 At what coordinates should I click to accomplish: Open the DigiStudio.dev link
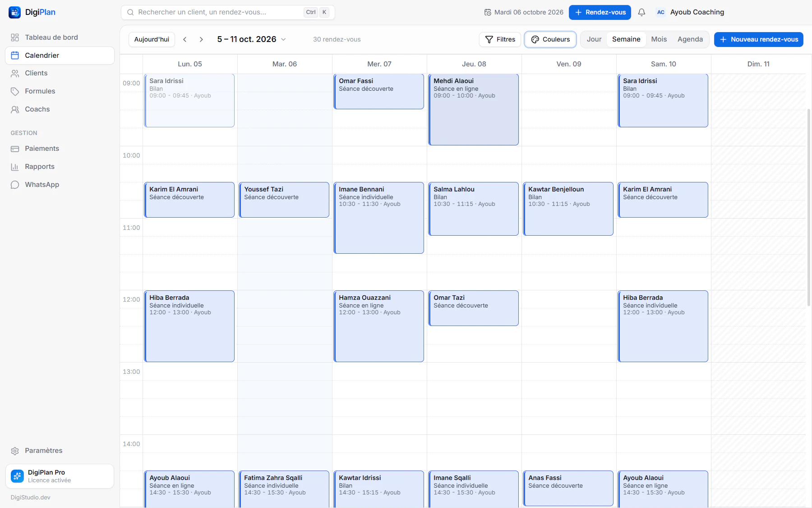(31, 497)
